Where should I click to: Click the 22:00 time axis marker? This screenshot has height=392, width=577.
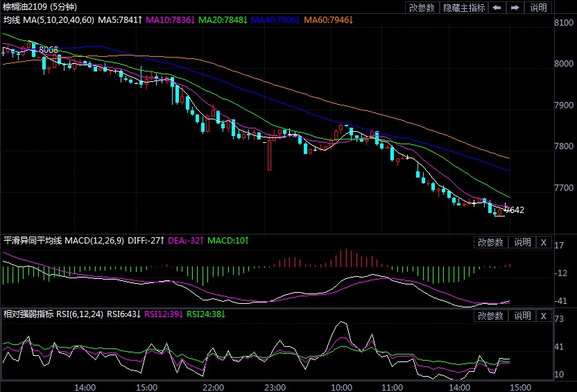click(x=213, y=386)
